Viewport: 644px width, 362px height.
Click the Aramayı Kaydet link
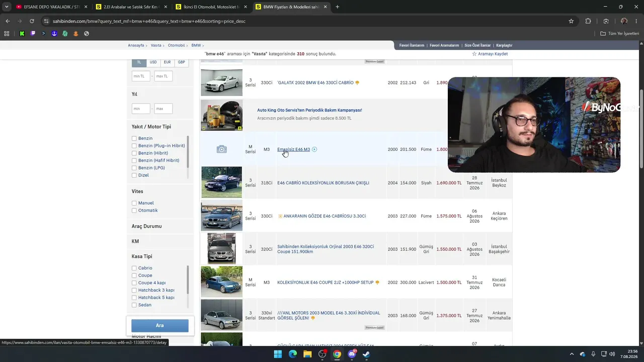[x=493, y=54]
